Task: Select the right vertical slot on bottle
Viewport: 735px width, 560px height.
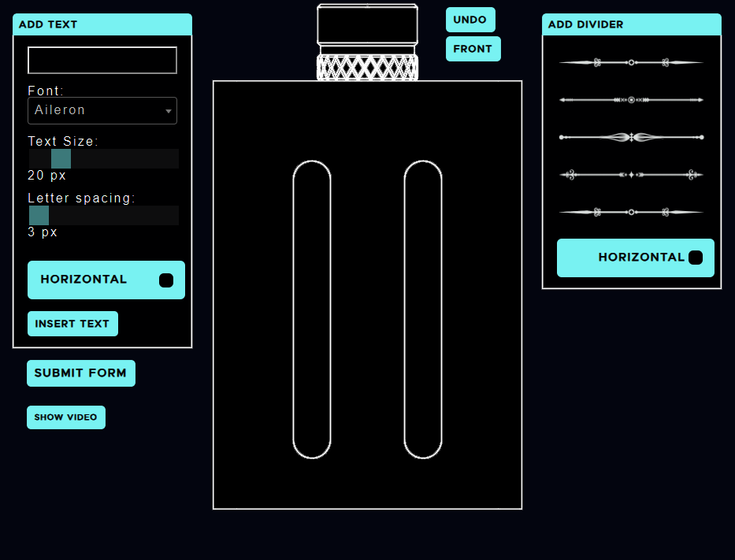Action: (x=423, y=309)
